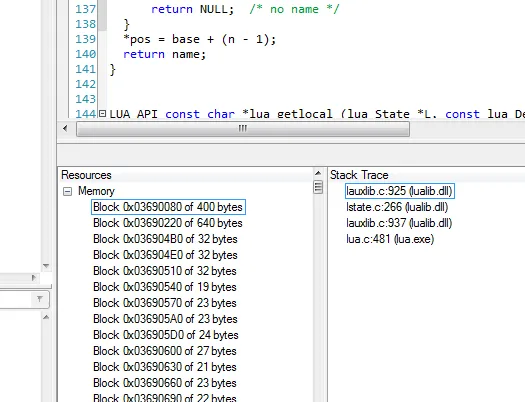This screenshot has width=525, height=402.
Task: Click the filter icon in left input box
Action: click(40, 299)
